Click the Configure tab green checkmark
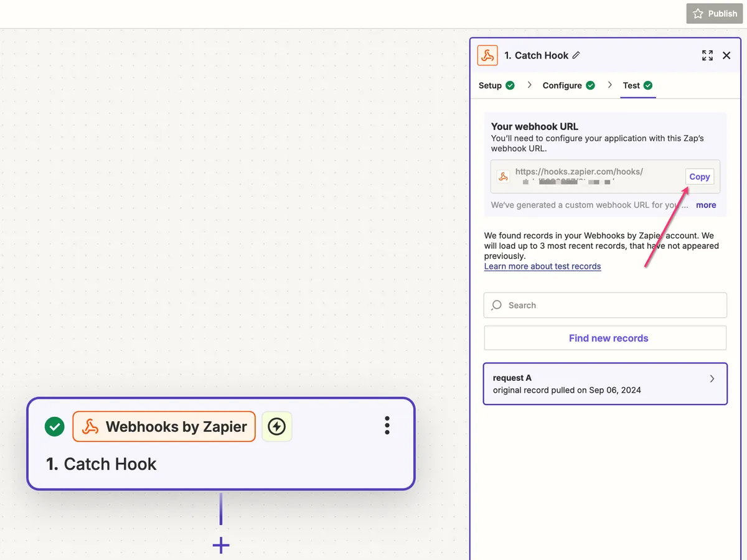The width and height of the screenshot is (747, 560). pyautogui.click(x=590, y=85)
